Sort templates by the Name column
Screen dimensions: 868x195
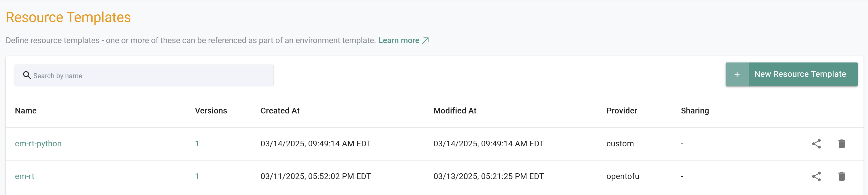[x=26, y=110]
